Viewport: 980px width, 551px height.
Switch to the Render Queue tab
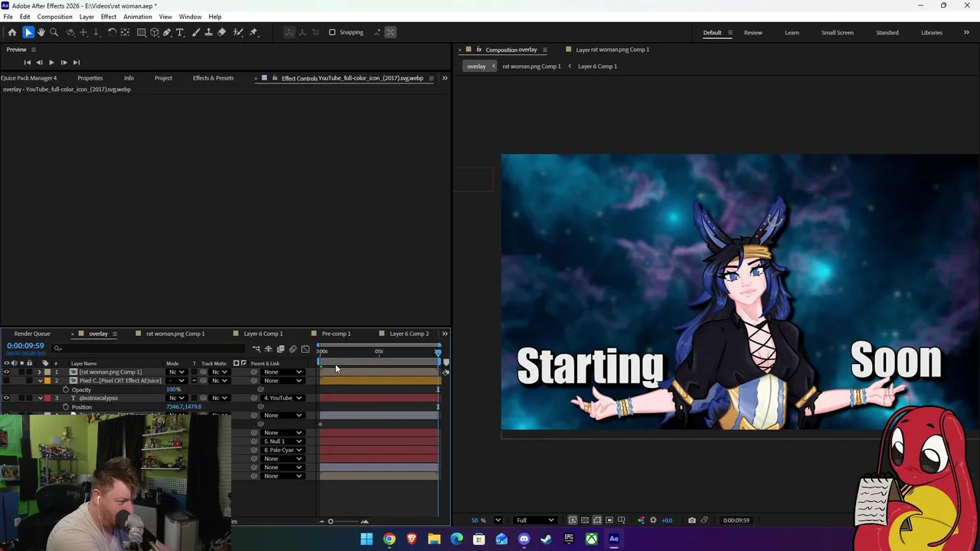click(32, 334)
